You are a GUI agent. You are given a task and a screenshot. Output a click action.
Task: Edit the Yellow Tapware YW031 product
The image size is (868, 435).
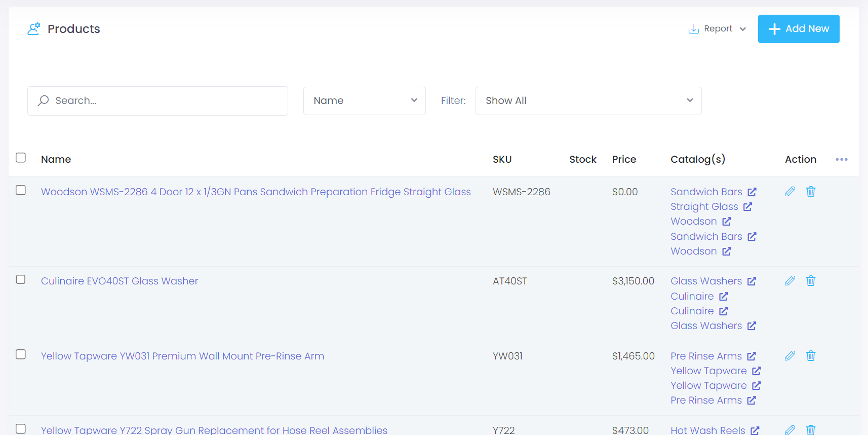click(790, 356)
